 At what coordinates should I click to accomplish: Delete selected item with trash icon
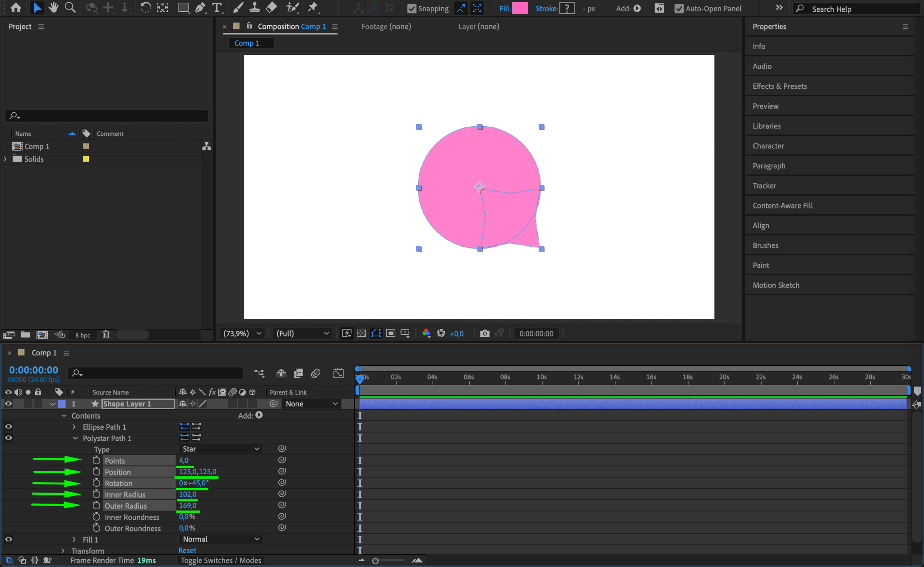point(106,335)
